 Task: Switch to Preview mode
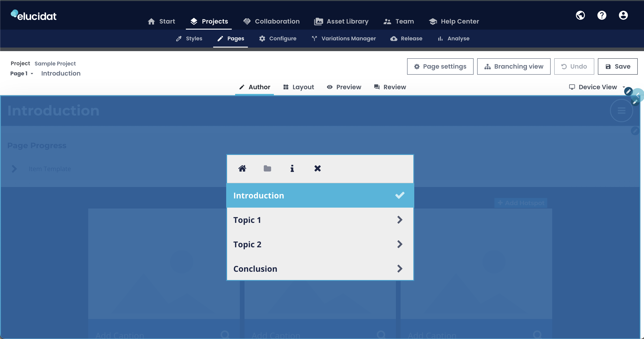click(344, 87)
